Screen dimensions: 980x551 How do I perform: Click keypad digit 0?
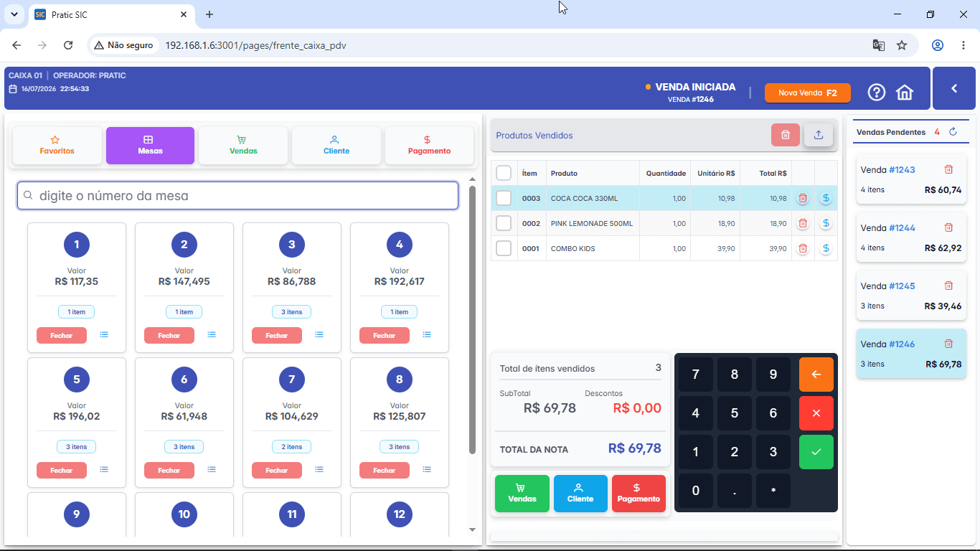pos(696,491)
